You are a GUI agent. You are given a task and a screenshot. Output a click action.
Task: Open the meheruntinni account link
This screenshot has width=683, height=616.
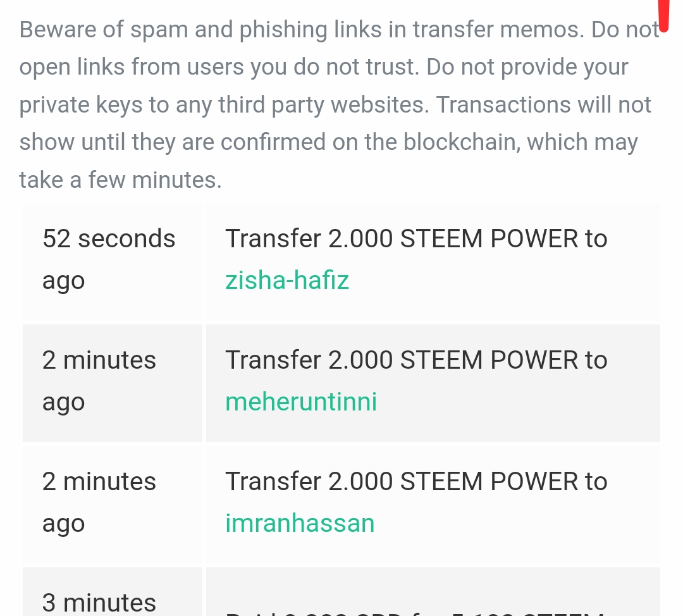pos(301,402)
